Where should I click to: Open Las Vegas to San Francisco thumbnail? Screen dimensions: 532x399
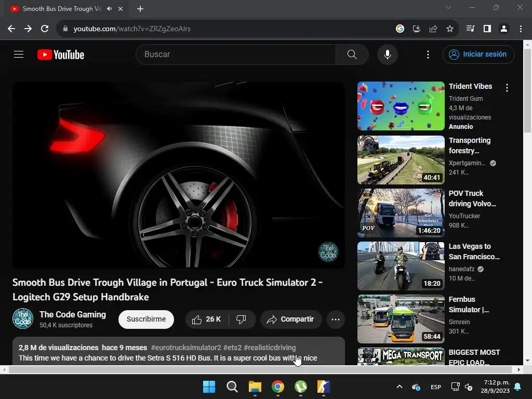click(401, 266)
